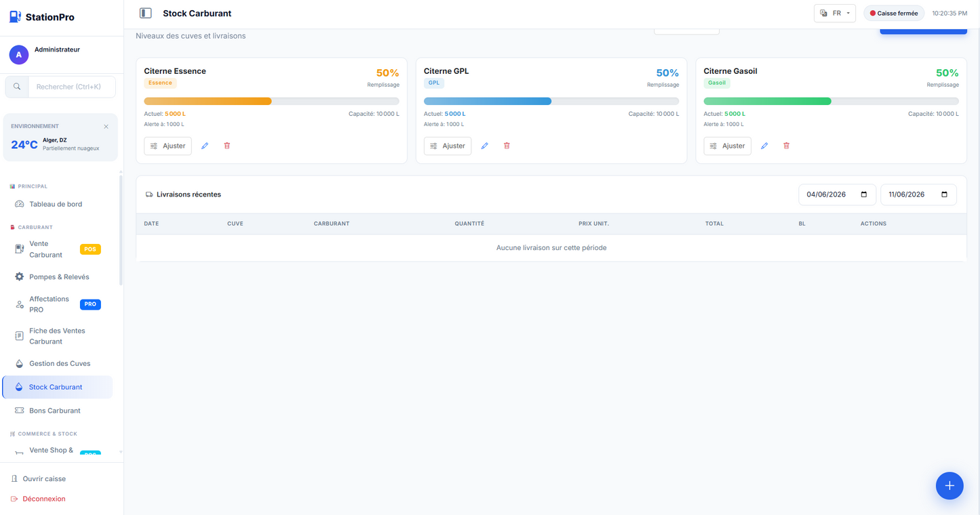980x515 pixels.
Task: Click the Gasoil fuel type tag
Action: tap(717, 83)
